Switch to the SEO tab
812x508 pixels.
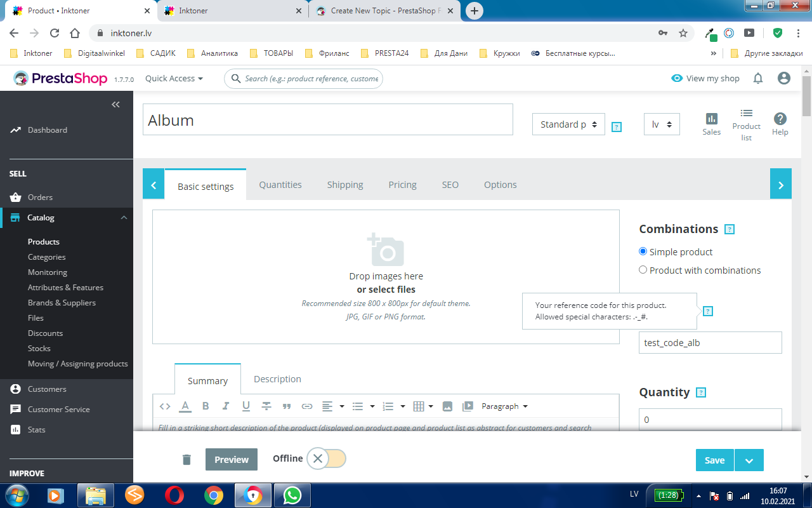(x=450, y=185)
